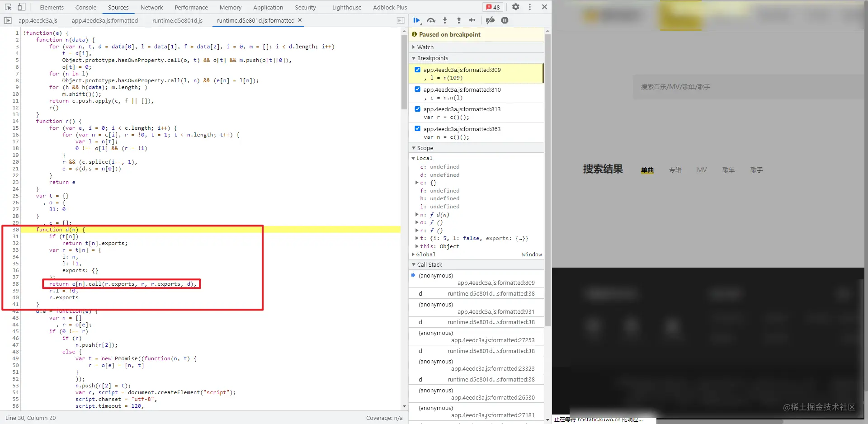Open the Application panel
The height and width of the screenshot is (424, 868).
268,7
